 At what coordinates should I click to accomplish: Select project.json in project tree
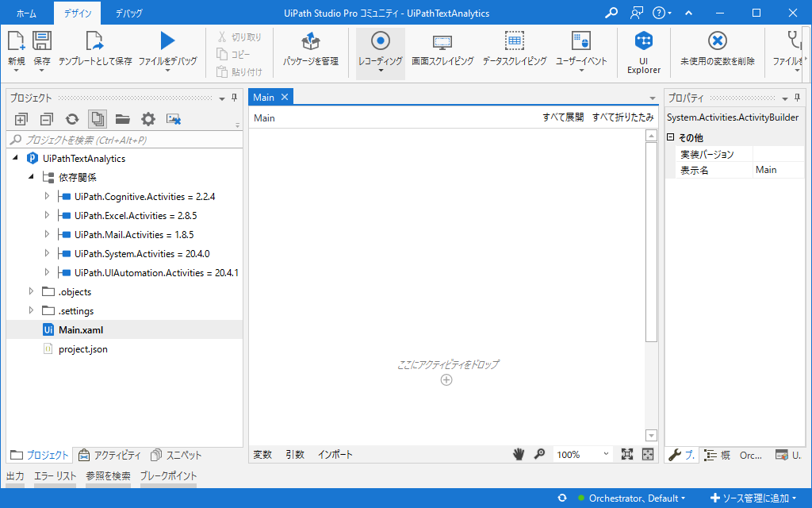coord(82,349)
